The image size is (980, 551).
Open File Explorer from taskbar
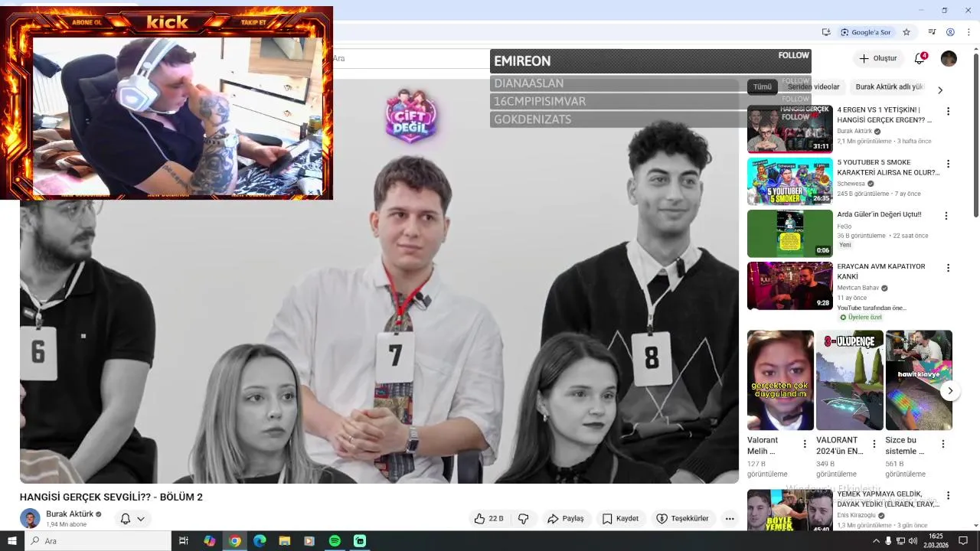click(x=285, y=541)
